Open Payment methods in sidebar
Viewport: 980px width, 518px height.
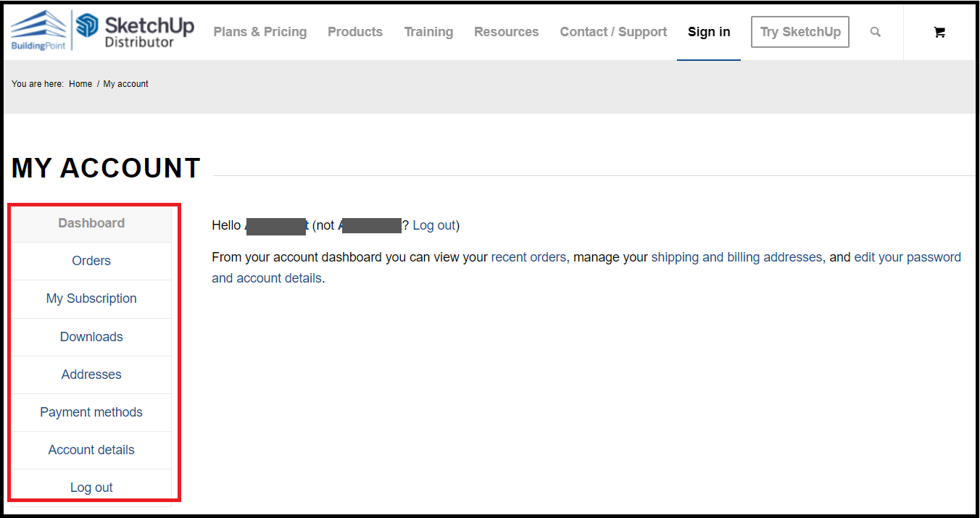(91, 412)
